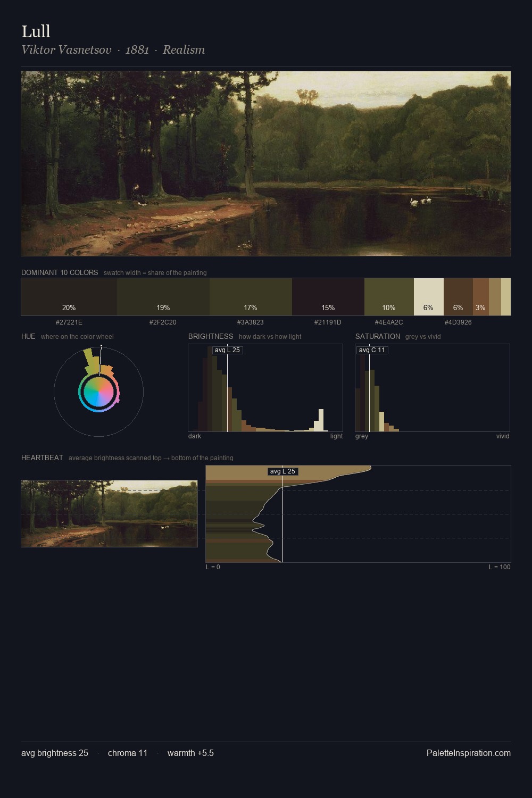Image resolution: width=532 pixels, height=798 pixels.
Task: Click the 'grey' axis label under Saturation
Action: click(362, 436)
